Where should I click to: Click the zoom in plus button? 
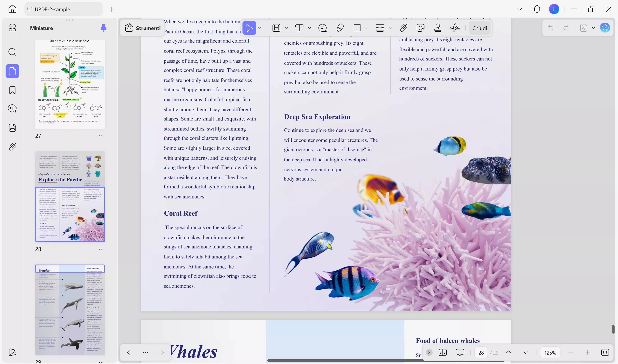(x=588, y=352)
